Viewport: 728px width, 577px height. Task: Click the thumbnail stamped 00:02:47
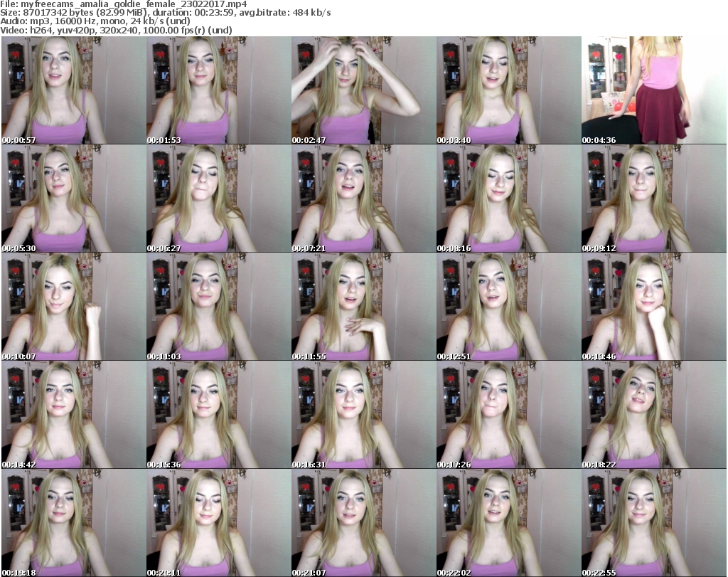pyautogui.click(x=363, y=90)
